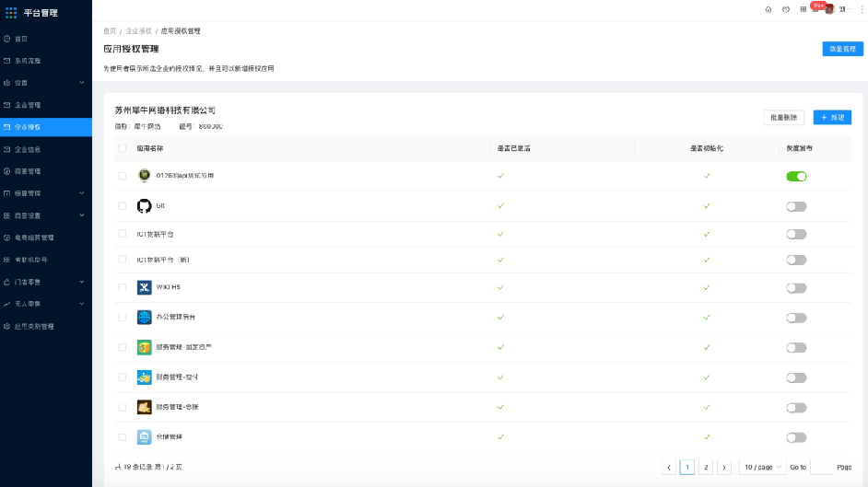
Task: Click the 财务管理-总账 brown app icon
Action: click(x=144, y=408)
